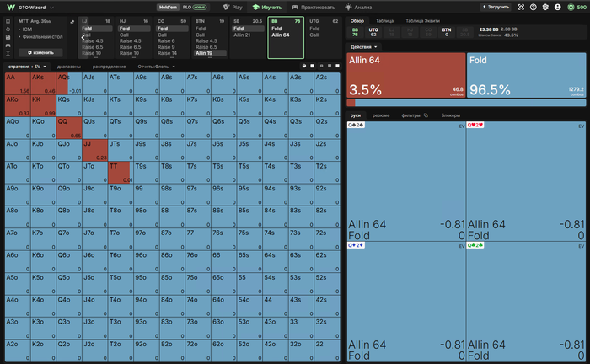Click the Загрузить upload button

[496, 7]
